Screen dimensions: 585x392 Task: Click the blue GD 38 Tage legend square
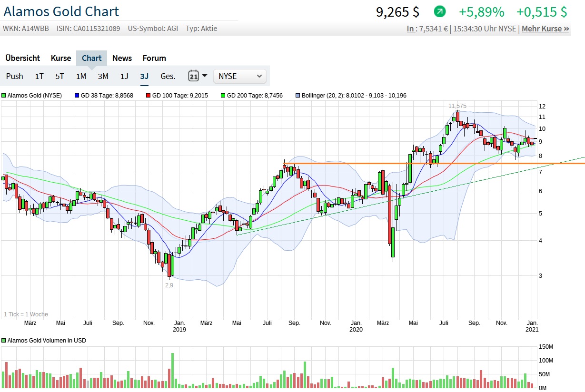77,96
